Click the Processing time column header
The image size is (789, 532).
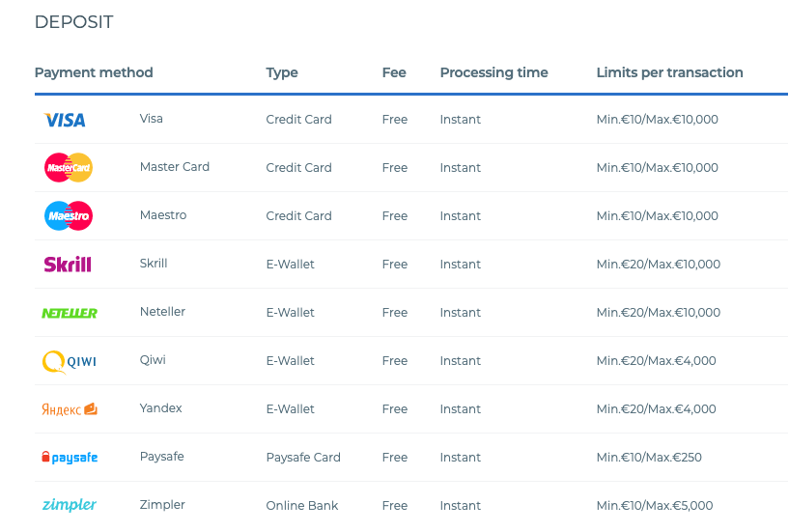493,72
